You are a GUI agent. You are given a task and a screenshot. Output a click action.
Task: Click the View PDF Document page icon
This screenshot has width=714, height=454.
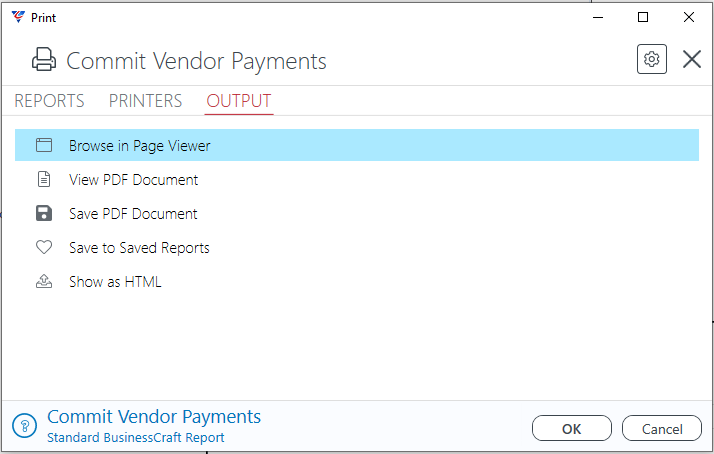tap(44, 179)
